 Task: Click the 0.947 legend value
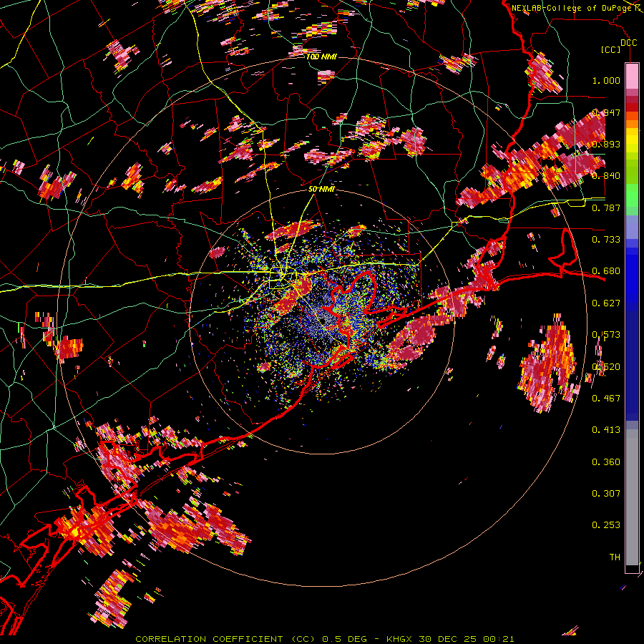606,112
